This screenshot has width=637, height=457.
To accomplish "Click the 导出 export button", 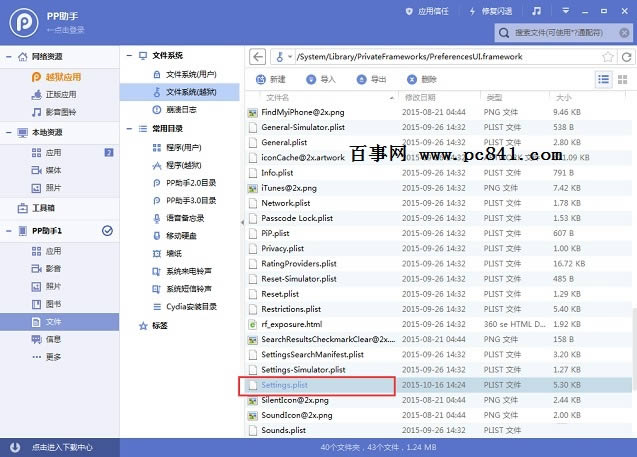I will pyautogui.click(x=371, y=80).
